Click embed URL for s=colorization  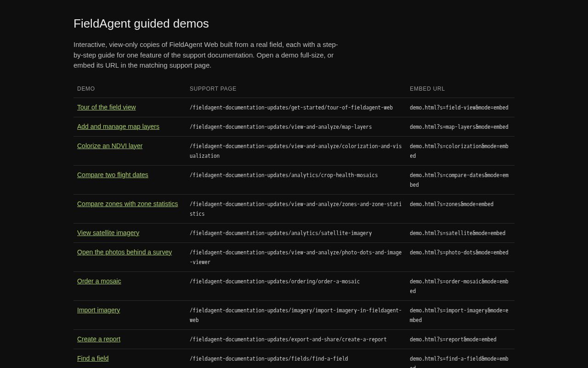click(x=459, y=151)
